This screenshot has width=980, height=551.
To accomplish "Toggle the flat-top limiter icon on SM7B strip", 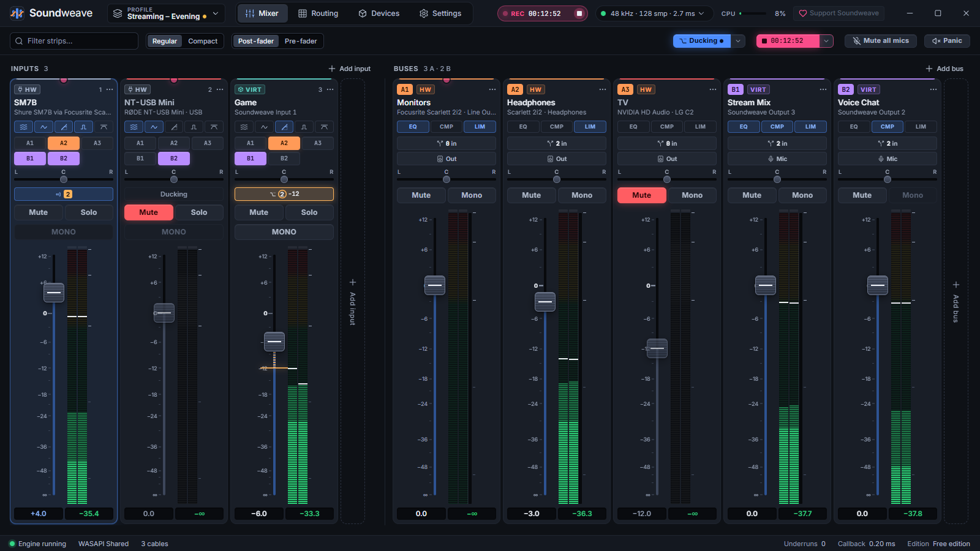I will (x=104, y=127).
